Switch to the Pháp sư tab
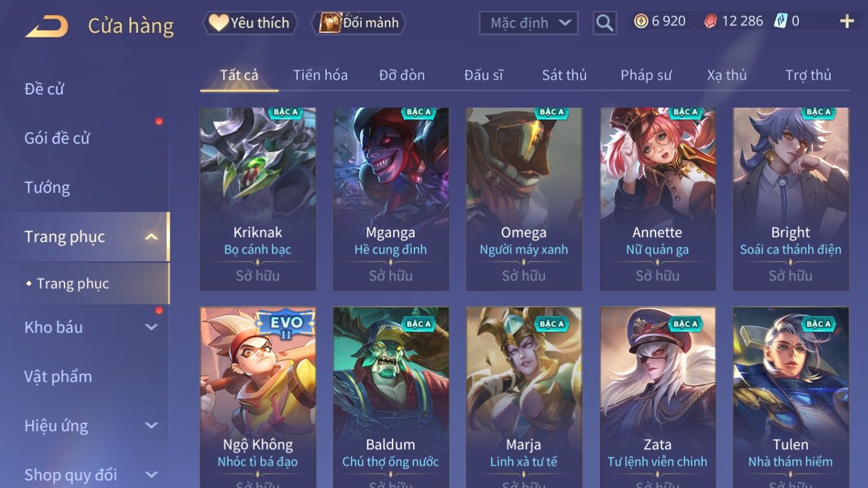Image resolution: width=868 pixels, height=488 pixels. click(x=646, y=75)
